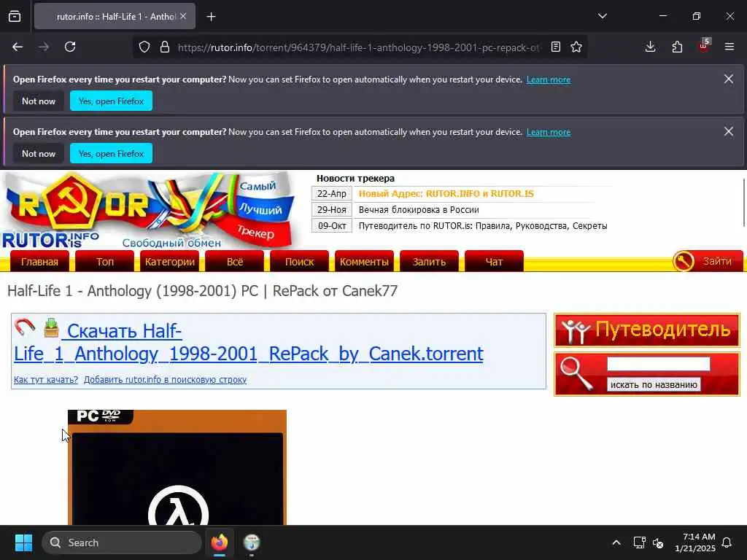Click the rutor.info URL address field

click(359, 47)
